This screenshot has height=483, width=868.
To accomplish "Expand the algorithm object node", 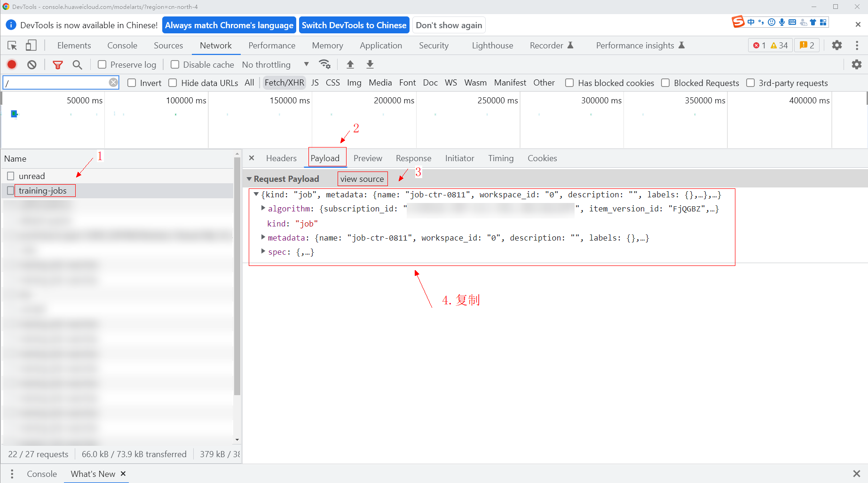I will [x=263, y=208].
